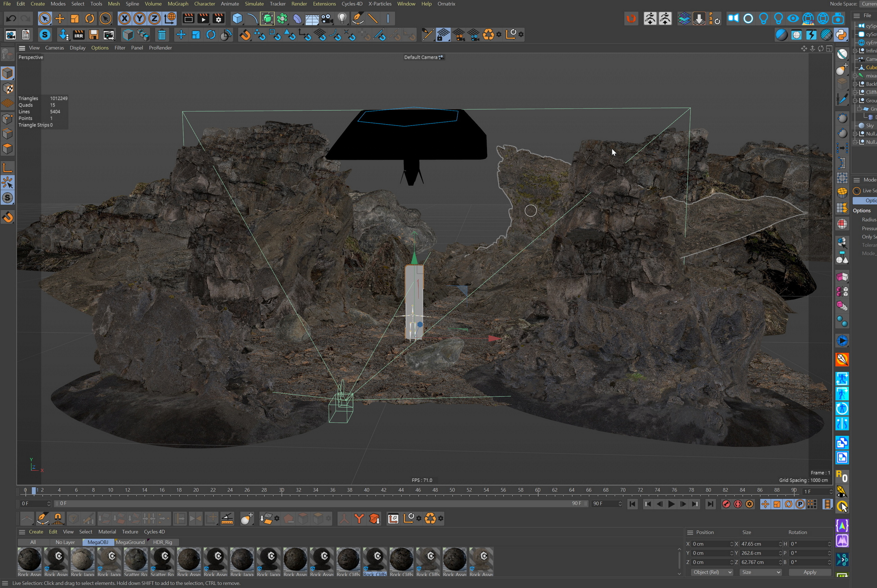Click the Camera object icon
Viewport: 877px width, 588px height.
click(327, 18)
